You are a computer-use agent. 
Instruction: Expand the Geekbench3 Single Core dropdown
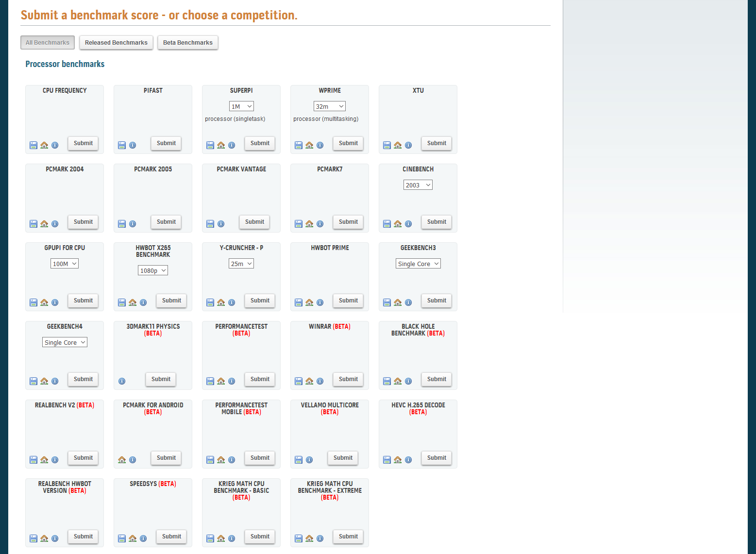pyautogui.click(x=418, y=264)
